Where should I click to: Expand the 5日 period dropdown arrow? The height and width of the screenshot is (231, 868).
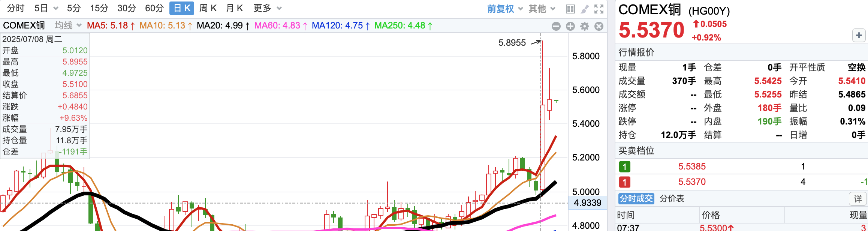click(x=56, y=8)
